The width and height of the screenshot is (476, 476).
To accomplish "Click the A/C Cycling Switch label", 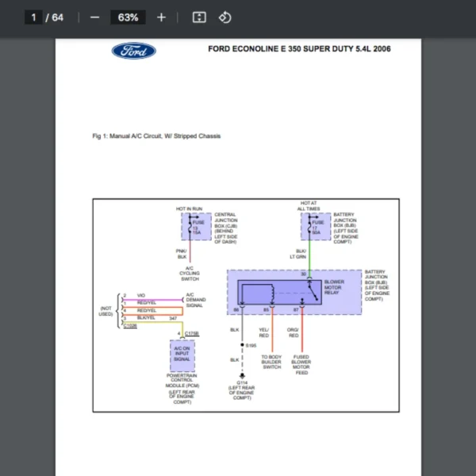I will (x=190, y=274).
